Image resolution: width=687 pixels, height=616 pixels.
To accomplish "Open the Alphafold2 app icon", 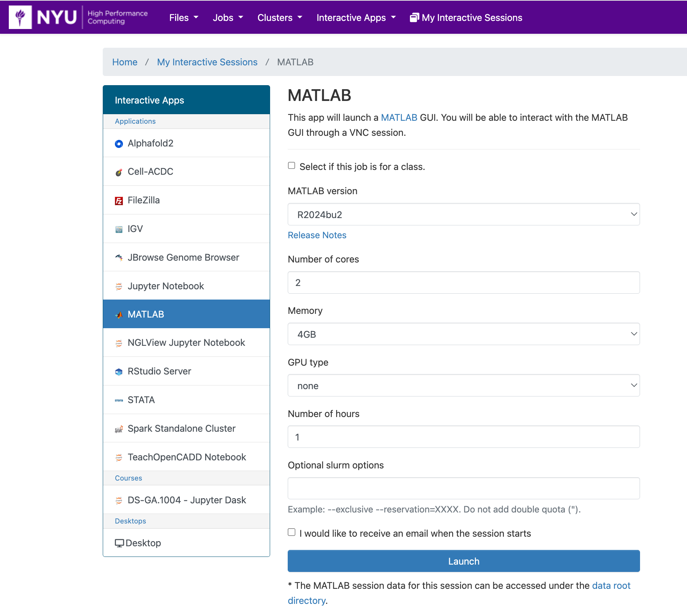I will tap(119, 144).
